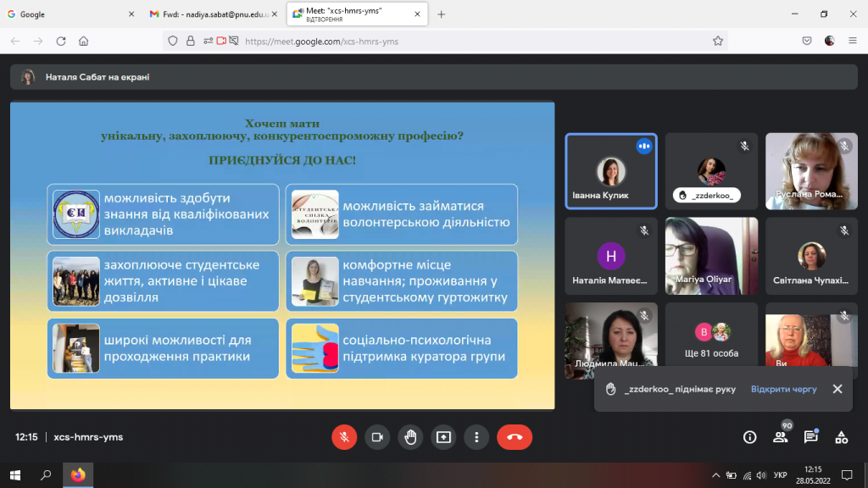Open meeting details info icon

749,437
